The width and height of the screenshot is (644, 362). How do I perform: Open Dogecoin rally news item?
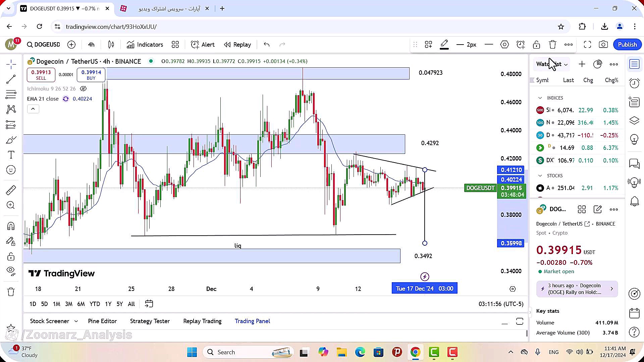pos(577,289)
